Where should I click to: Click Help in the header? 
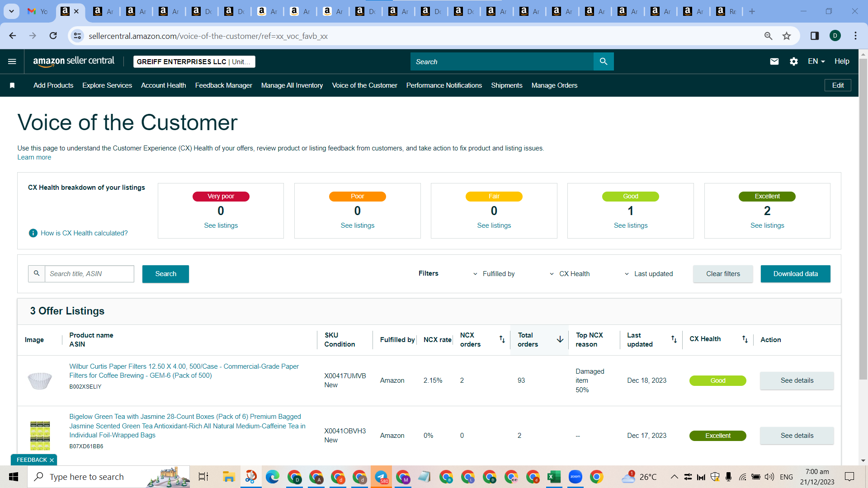[x=842, y=61]
